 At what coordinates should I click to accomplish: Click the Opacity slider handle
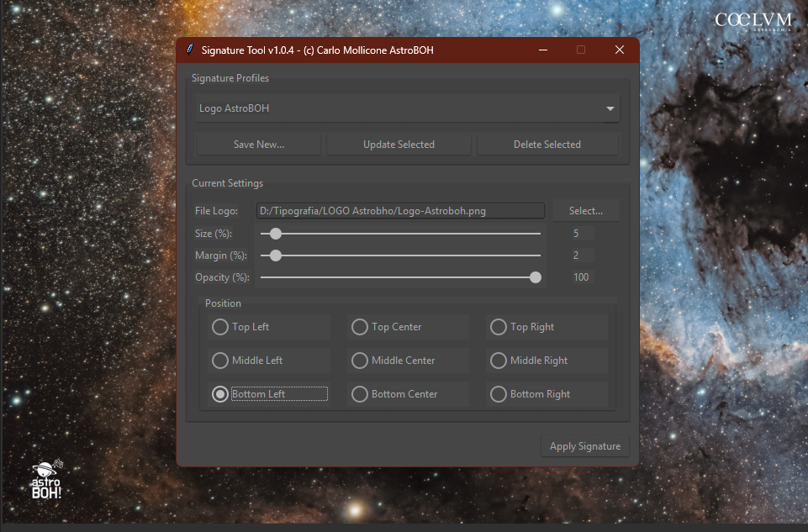536,277
